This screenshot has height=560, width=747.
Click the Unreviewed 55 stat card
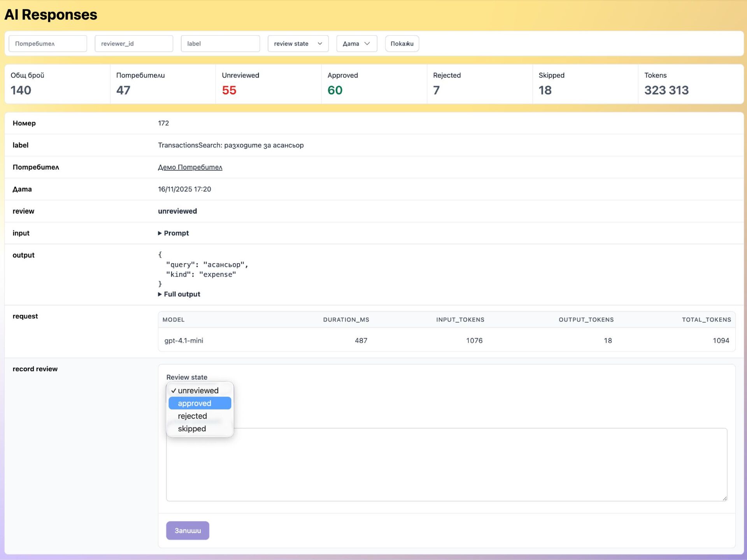click(268, 84)
